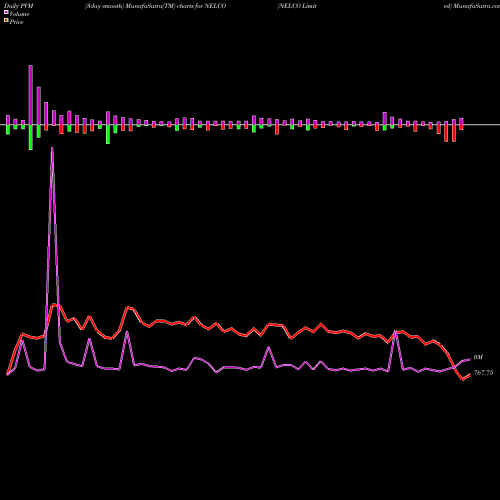Click the tallest magenta volume bar
Viewport: 500px width, 500px height.
[31, 95]
